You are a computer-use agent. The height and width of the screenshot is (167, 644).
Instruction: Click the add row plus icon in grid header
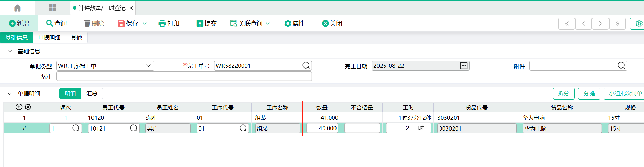(x=19, y=107)
